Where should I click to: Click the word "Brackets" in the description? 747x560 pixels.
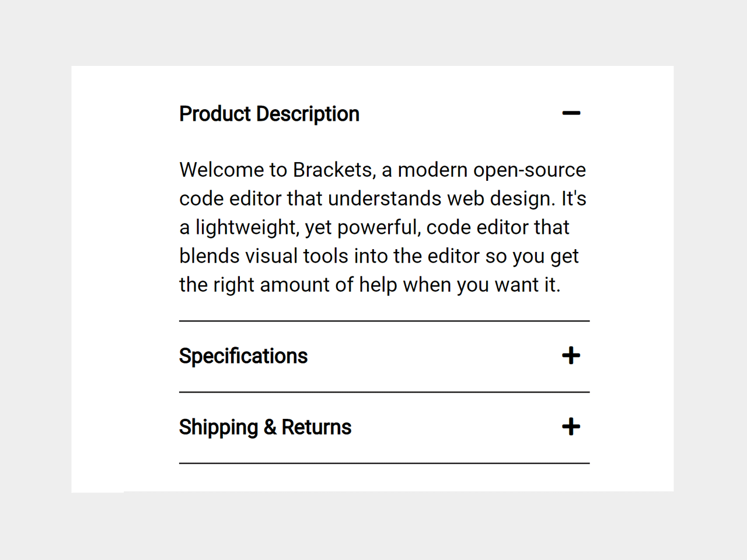(332, 170)
